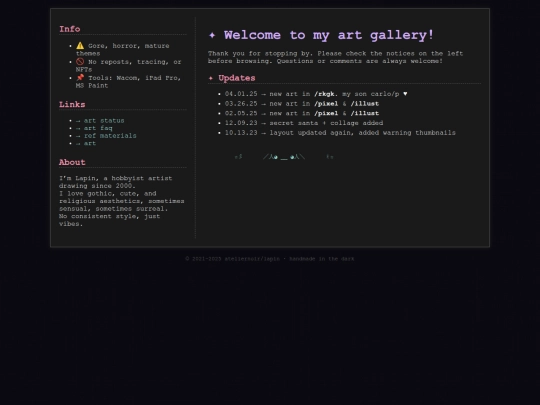Click the 'No reposts, tracing, or NFTs' notice

coord(128,65)
